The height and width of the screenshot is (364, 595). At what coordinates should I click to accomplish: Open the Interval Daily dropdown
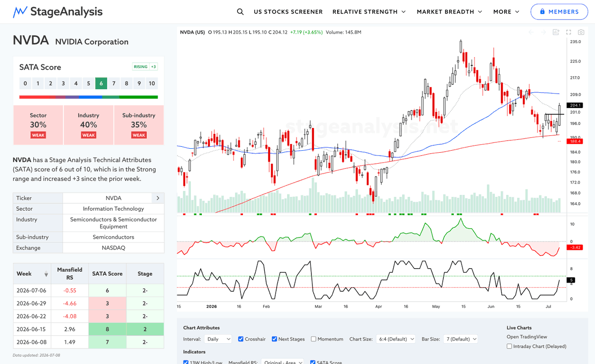coord(218,339)
